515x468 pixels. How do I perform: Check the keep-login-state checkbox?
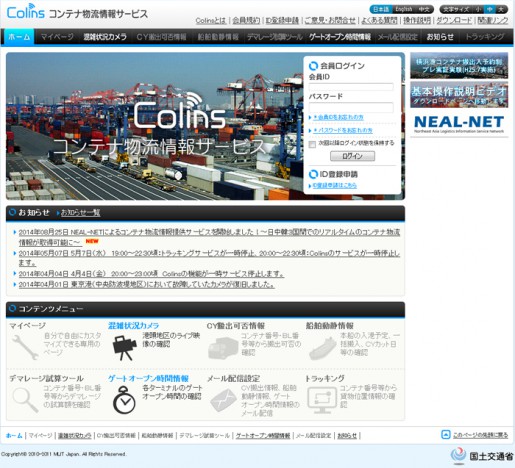[312, 144]
